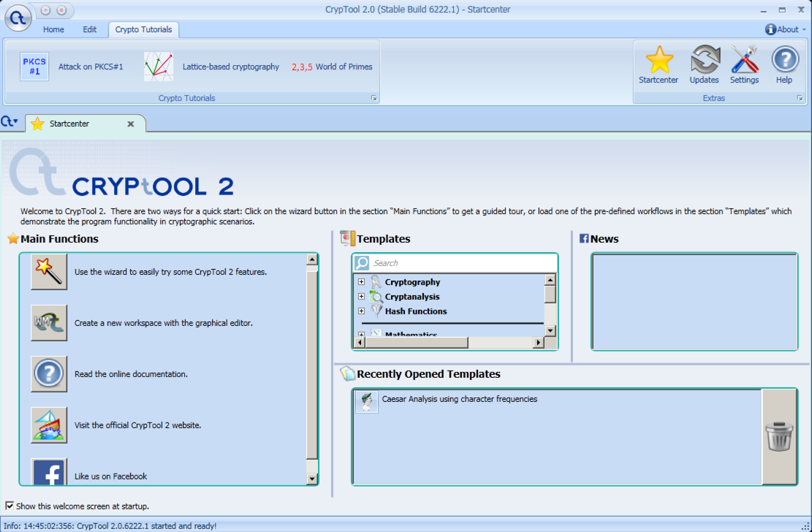Select the Startcenter document tab

pyautogui.click(x=86, y=123)
